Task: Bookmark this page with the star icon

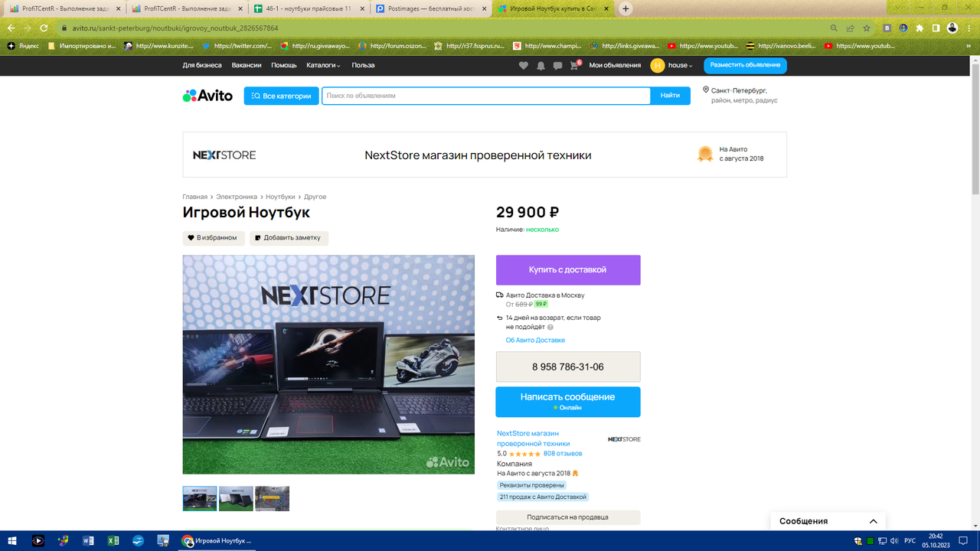Action: click(867, 28)
